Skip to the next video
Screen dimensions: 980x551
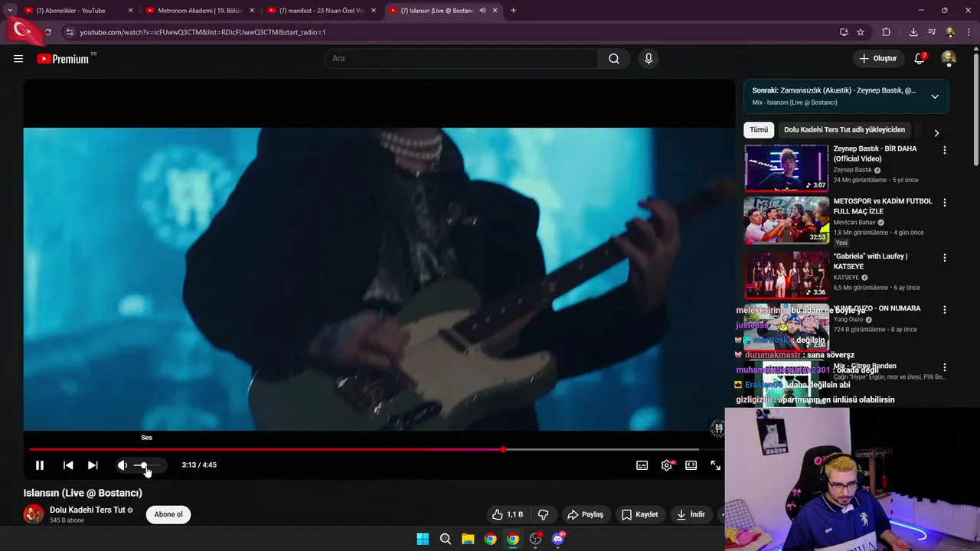point(93,465)
